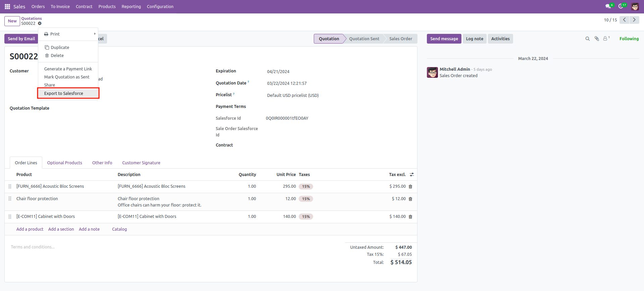Click Export to Salesforce
Viewport: 644px width, 291px height.
(x=68, y=94)
